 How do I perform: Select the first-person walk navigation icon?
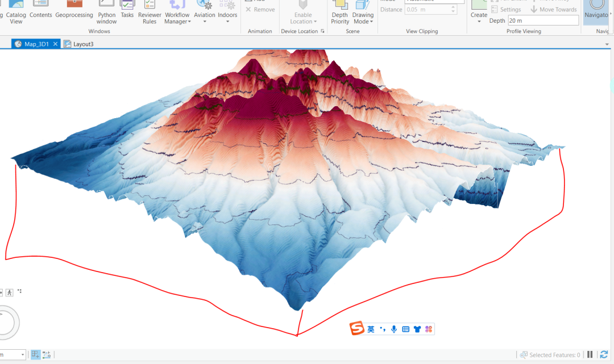point(10,292)
